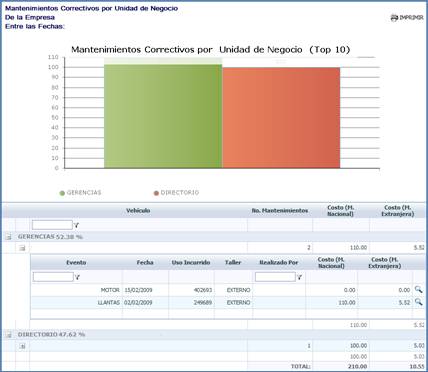This screenshot has height=372, width=428.
Task: Click the green GERENCIAS legend marker
Action: 62,193
